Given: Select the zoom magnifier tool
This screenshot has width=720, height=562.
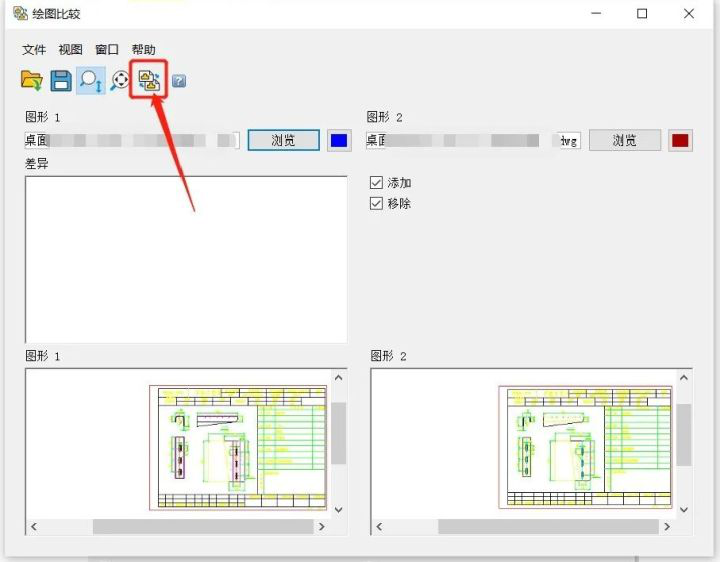Looking at the screenshot, I should (x=91, y=80).
